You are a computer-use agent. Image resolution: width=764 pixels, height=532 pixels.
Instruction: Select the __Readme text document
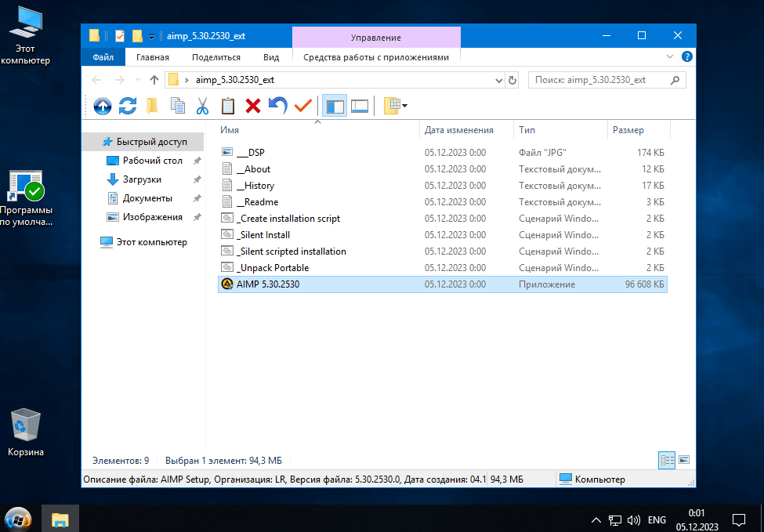pos(443,201)
